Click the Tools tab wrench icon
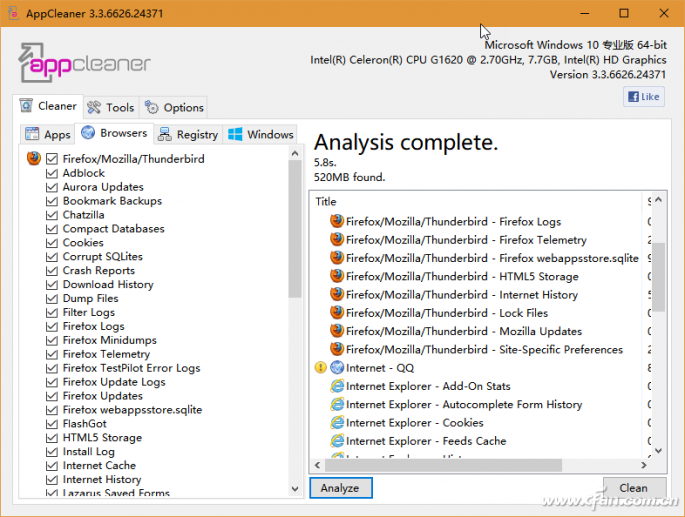 (94, 107)
